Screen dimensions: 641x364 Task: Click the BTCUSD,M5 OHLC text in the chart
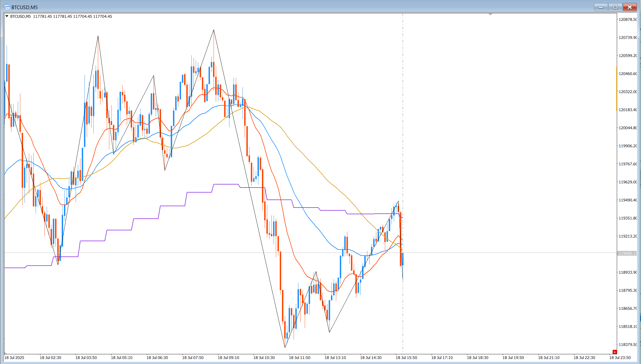(61, 16)
